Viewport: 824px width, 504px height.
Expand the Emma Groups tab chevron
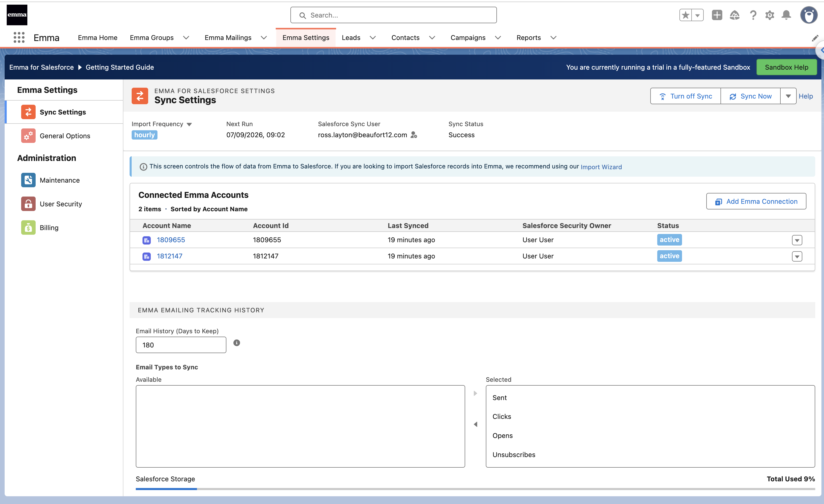186,37
